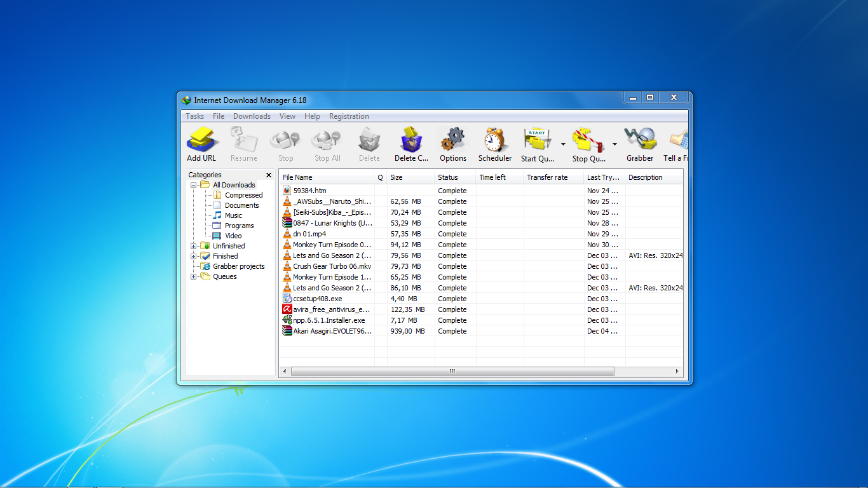Sort by the Transfer rate column header
The width and height of the screenshot is (868, 488).
pyautogui.click(x=554, y=177)
